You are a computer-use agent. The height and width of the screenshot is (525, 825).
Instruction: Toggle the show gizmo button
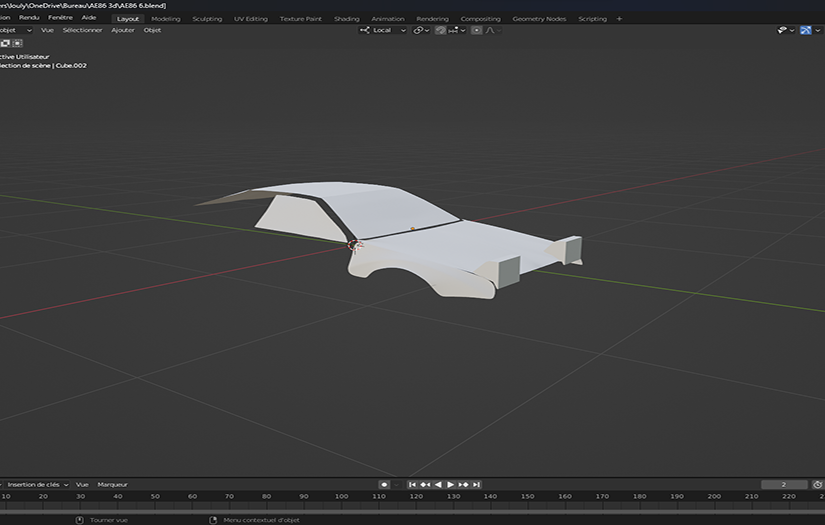pyautogui.click(x=806, y=31)
